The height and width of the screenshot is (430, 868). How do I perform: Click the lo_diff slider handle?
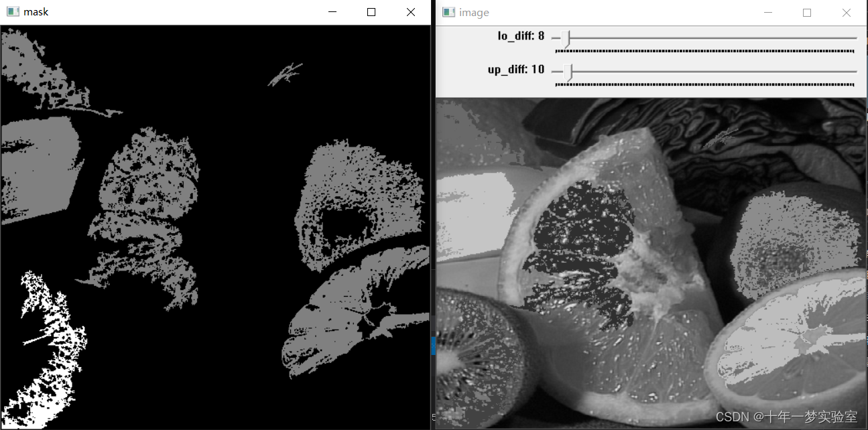564,38
